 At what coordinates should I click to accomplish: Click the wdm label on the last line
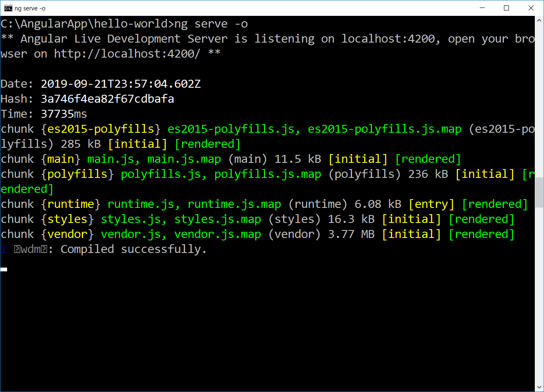[x=30, y=250]
